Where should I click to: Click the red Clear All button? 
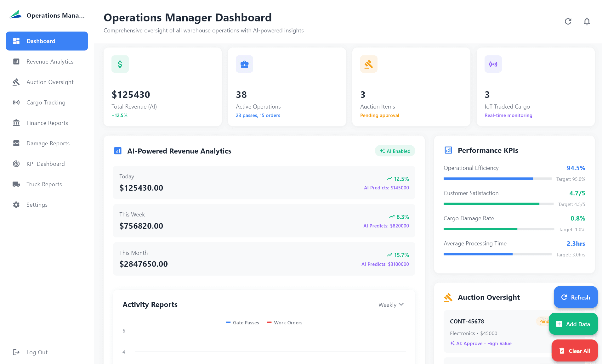click(574, 350)
